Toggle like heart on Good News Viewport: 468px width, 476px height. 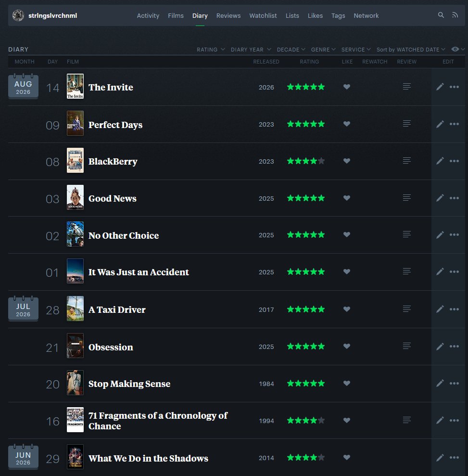point(347,198)
